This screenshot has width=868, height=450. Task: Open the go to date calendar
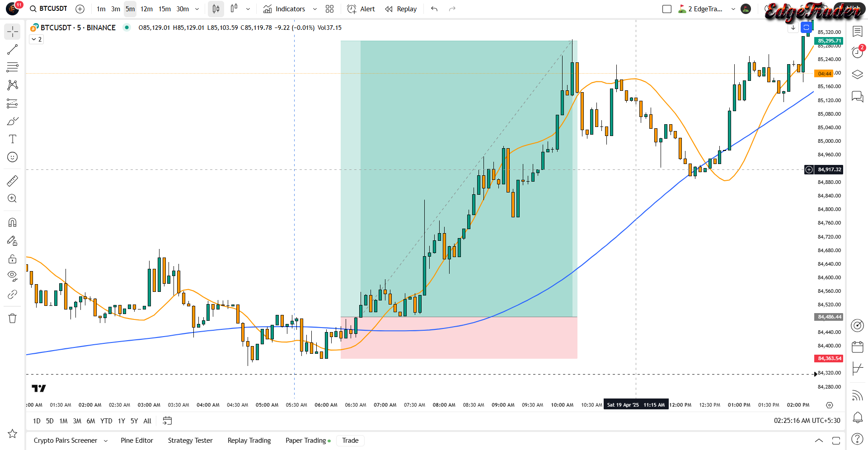point(167,421)
